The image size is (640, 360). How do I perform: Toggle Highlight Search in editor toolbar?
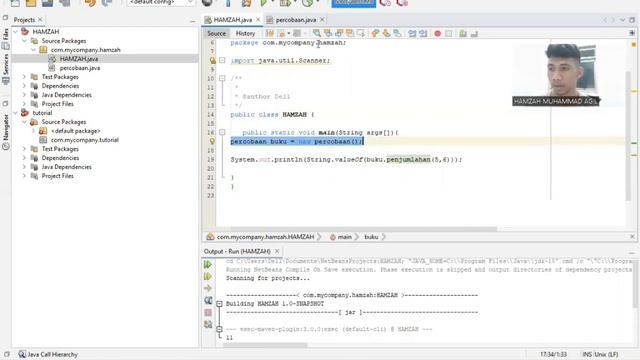350,33
